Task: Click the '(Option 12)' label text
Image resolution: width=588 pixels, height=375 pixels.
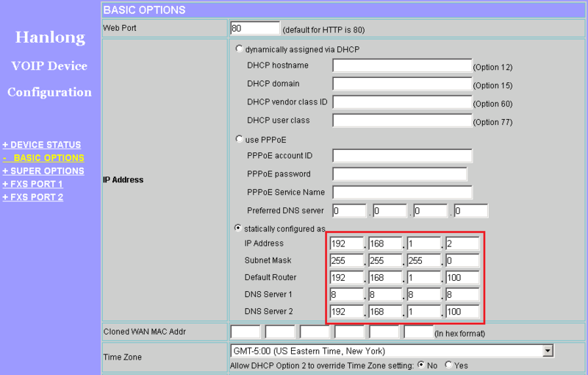Action: [492, 67]
